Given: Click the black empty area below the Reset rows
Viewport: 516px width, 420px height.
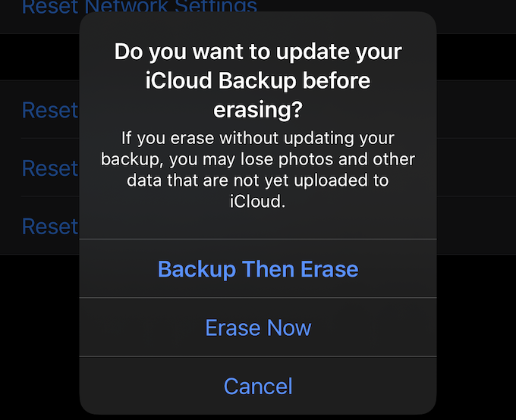Looking at the screenshot, I should click(x=38, y=334).
